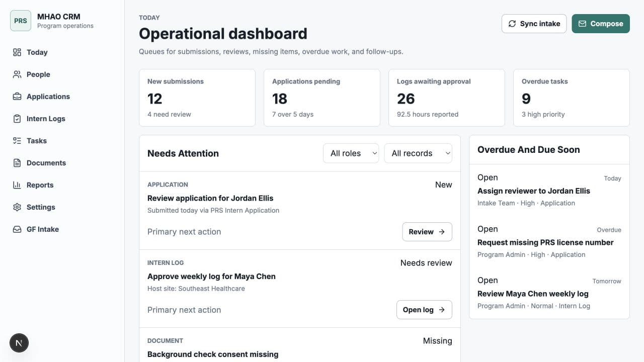
Task: Open Intern Logs label
Action: tap(46, 119)
